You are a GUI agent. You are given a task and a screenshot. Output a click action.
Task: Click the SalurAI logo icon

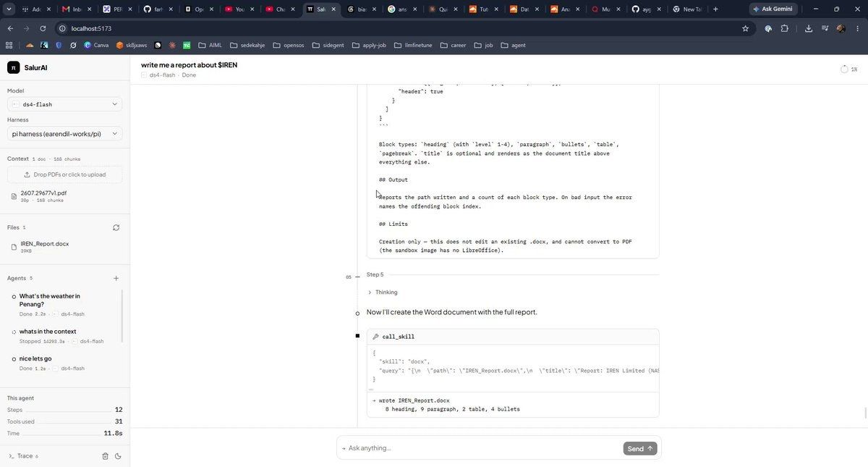(14, 67)
